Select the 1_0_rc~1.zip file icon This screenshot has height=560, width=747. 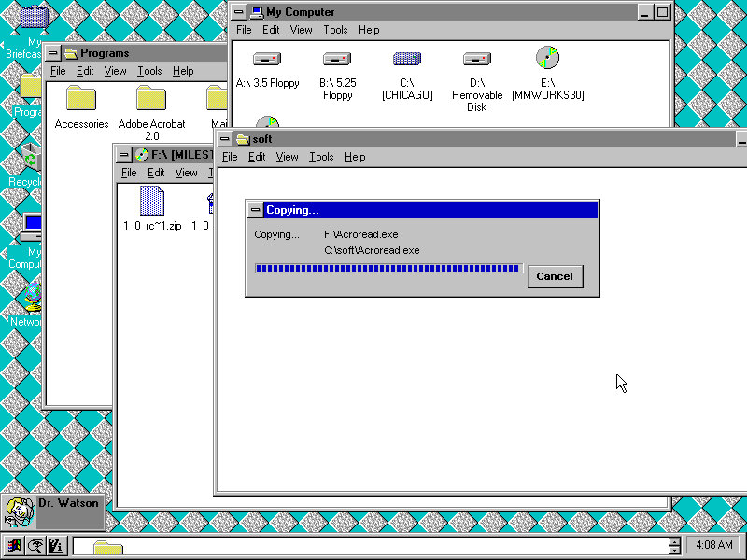point(151,201)
